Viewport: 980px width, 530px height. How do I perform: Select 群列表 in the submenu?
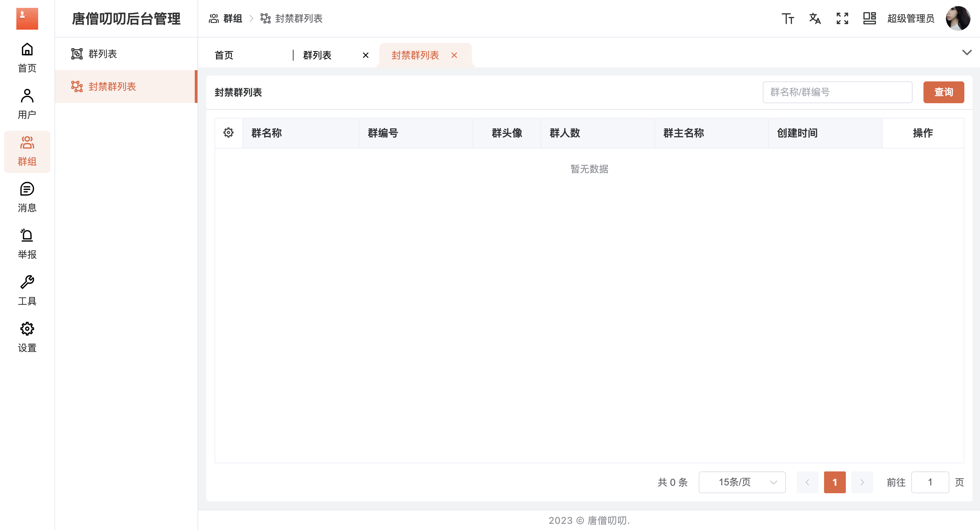click(x=103, y=53)
